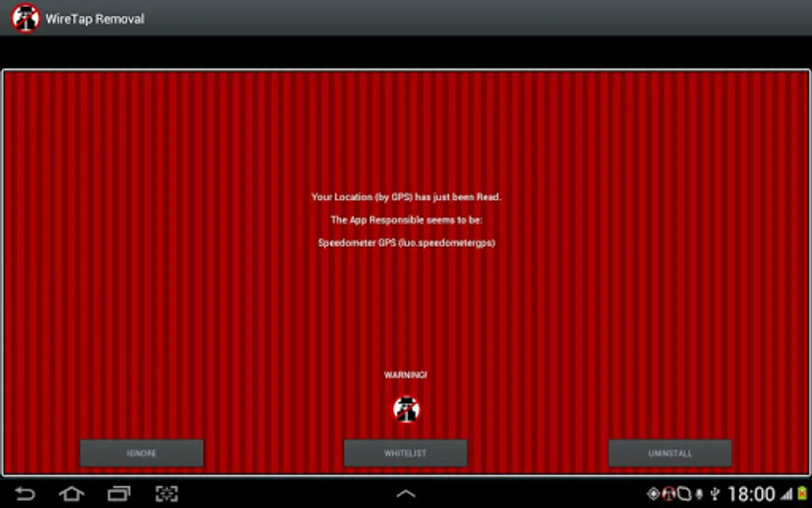Show recent apps
This screenshot has width=812, height=508.
[x=119, y=494]
